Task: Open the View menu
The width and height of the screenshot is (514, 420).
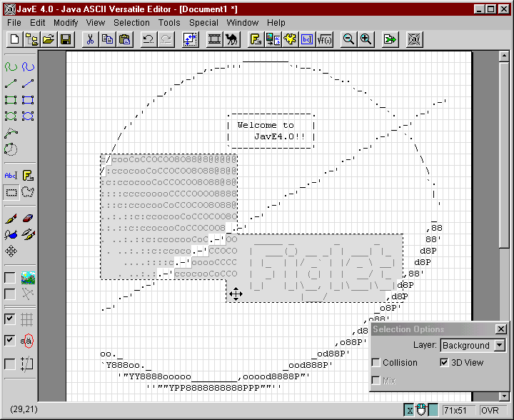Action: click(96, 23)
